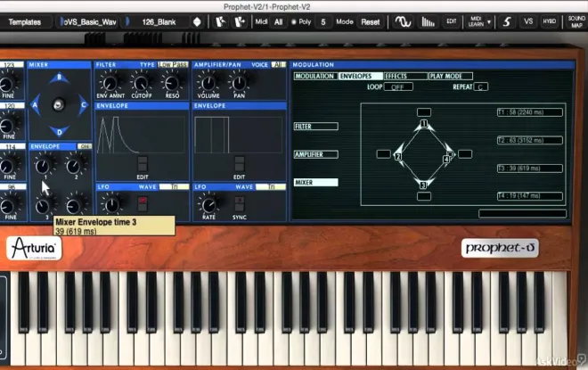Click the Reset button in toolbar
588x370 pixels.
[x=370, y=22]
